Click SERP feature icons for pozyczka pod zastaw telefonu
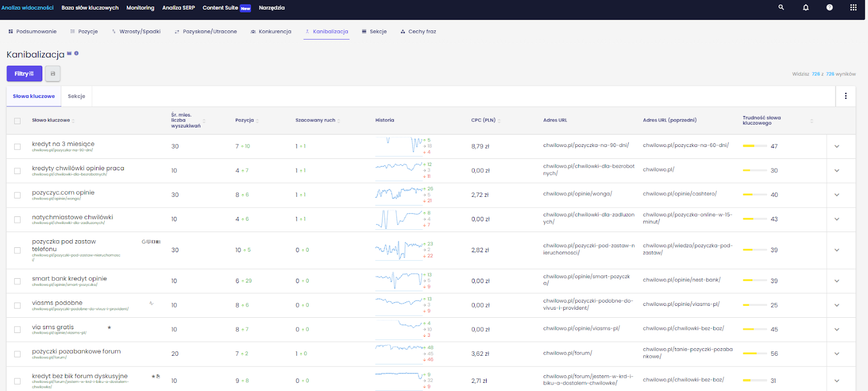 click(151, 242)
